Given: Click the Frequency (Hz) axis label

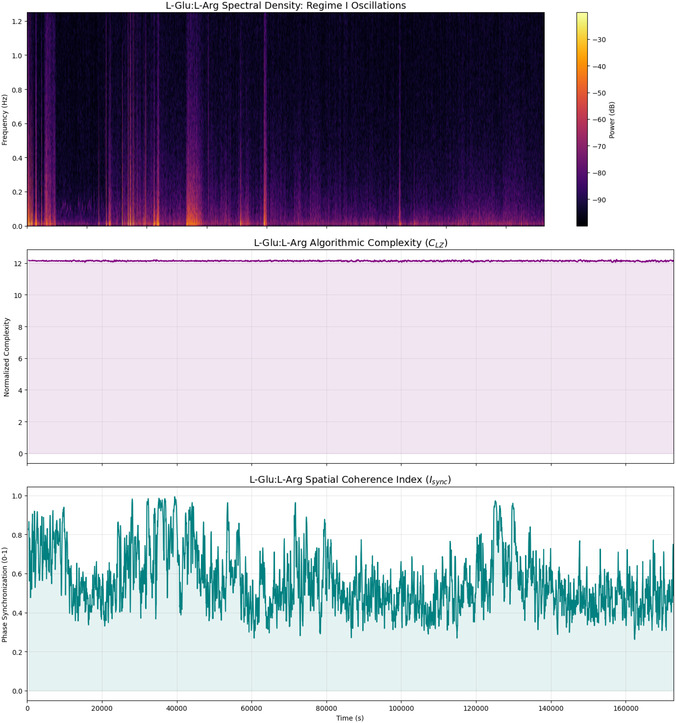Looking at the screenshot, I should click(x=5, y=120).
